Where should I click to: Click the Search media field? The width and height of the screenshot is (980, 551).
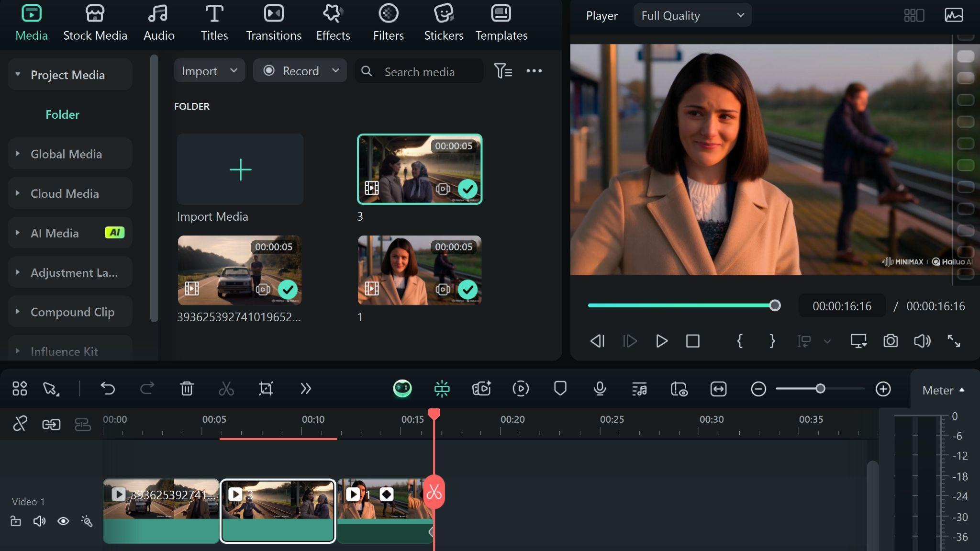(x=419, y=71)
